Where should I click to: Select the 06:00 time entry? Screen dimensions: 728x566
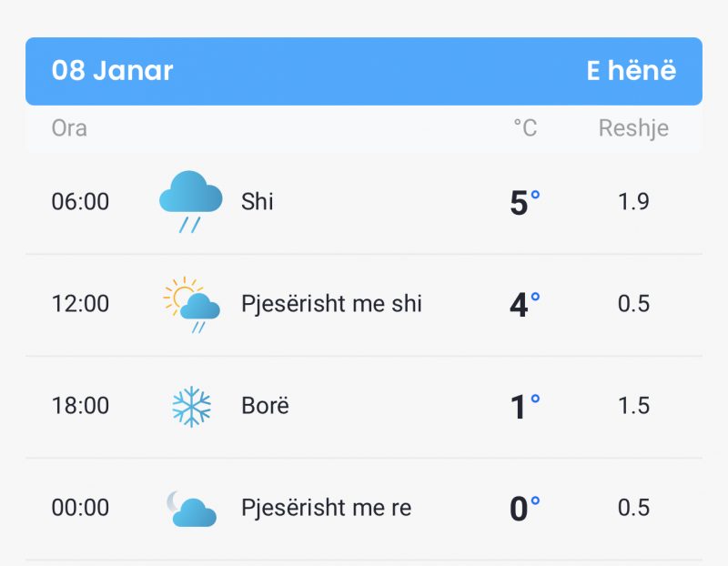coord(80,202)
